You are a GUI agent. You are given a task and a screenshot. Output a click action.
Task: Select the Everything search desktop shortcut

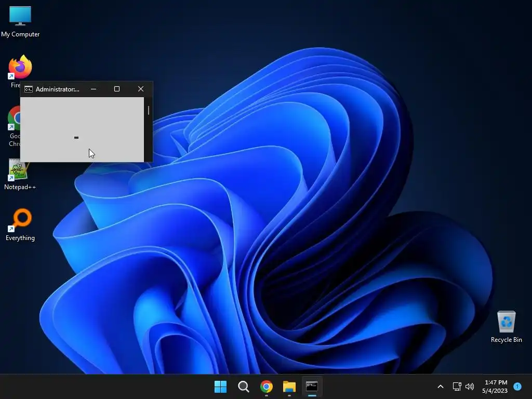[x=20, y=224]
